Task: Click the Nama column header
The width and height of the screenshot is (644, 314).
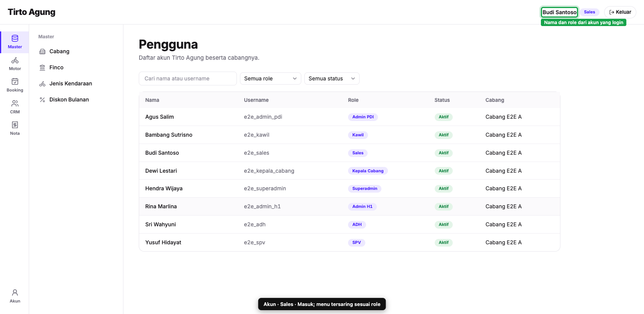Action: (x=152, y=100)
